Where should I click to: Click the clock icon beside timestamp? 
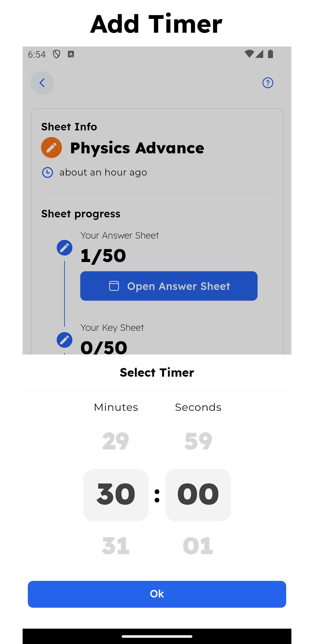pos(48,173)
